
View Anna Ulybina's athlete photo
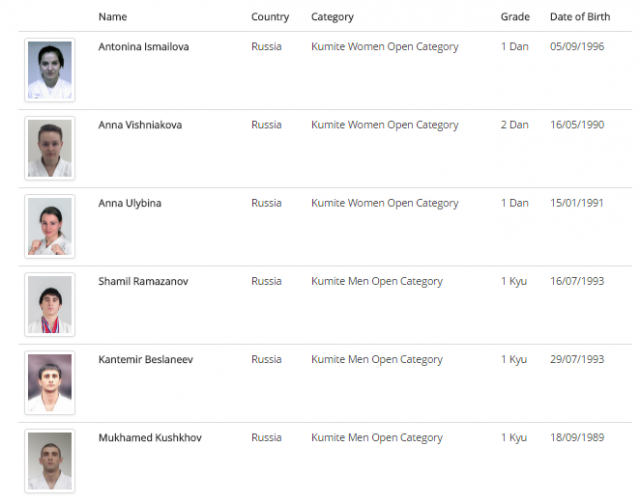tap(49, 226)
